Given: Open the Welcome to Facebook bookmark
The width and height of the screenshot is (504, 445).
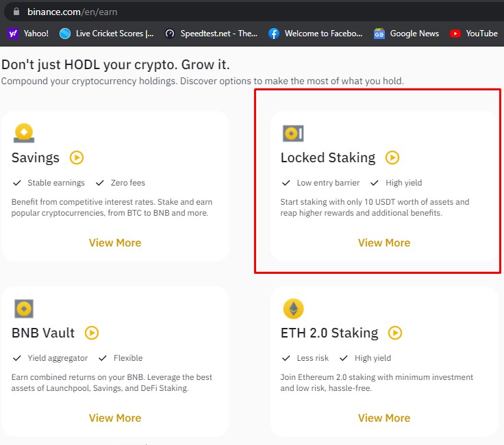Looking at the screenshot, I should point(316,34).
